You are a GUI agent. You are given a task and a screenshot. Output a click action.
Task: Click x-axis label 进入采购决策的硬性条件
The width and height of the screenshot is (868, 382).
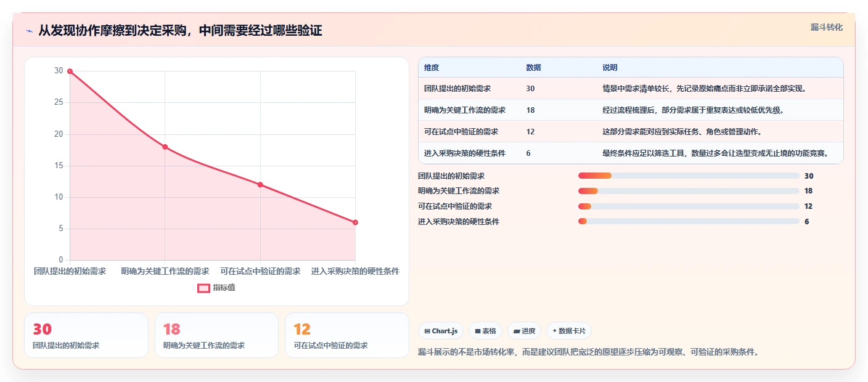point(355,271)
